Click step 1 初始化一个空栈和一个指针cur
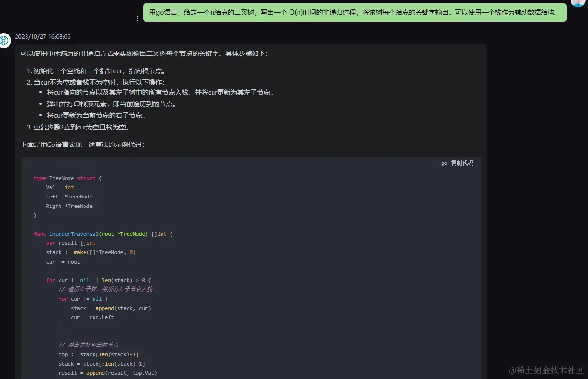This screenshot has width=588, height=379. pyautogui.click(x=100, y=71)
